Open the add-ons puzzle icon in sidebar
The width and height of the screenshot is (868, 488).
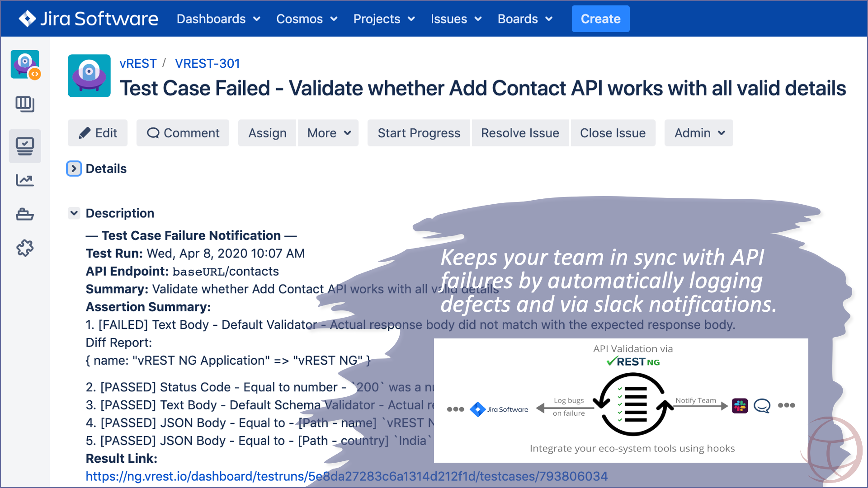tap(25, 248)
